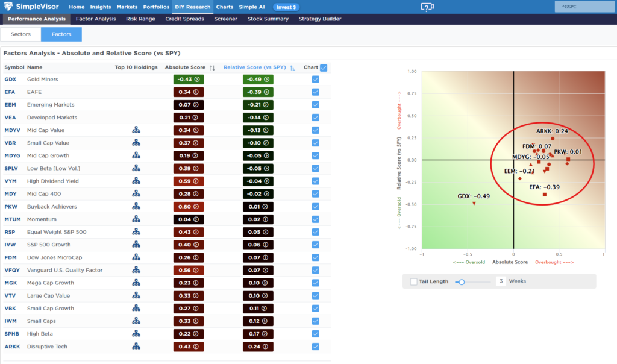The width and height of the screenshot is (617, 364).
Task: Enable the Tail Length checkbox
Action: [x=413, y=281]
